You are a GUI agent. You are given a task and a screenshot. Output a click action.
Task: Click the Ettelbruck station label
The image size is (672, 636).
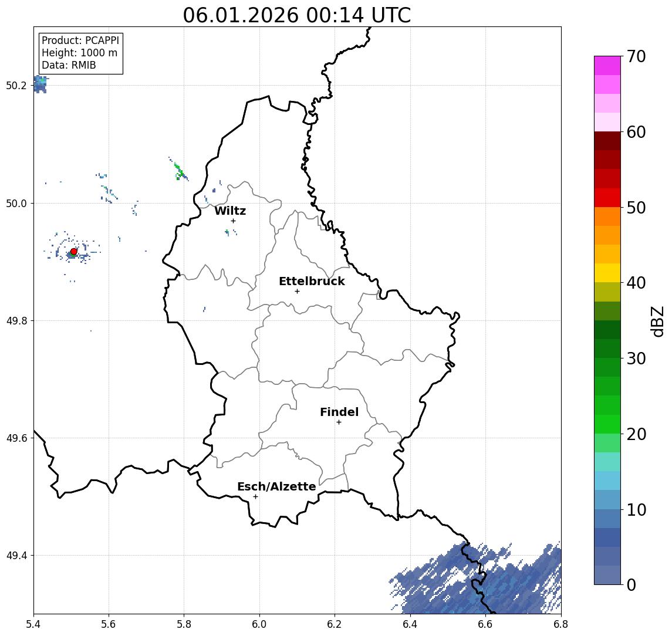312,281
